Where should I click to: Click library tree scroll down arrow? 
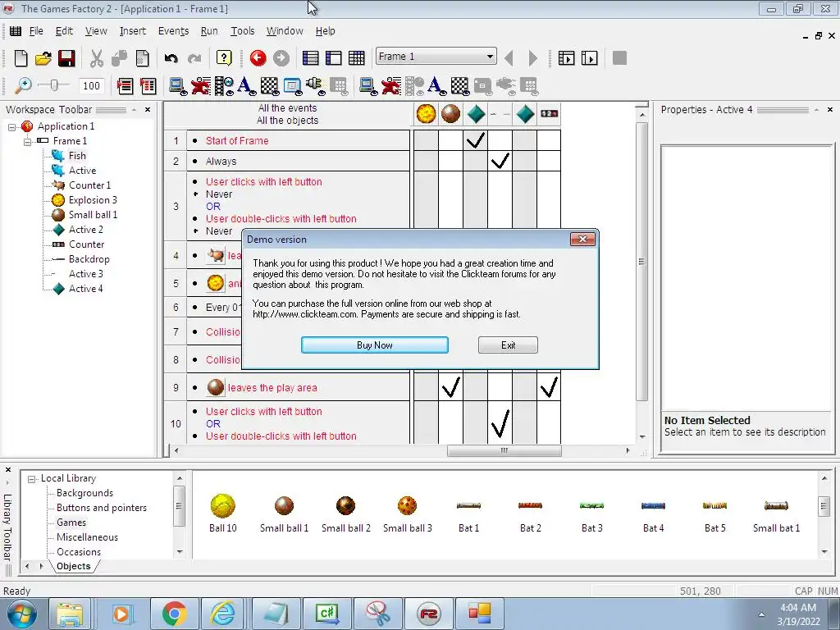tap(180, 552)
